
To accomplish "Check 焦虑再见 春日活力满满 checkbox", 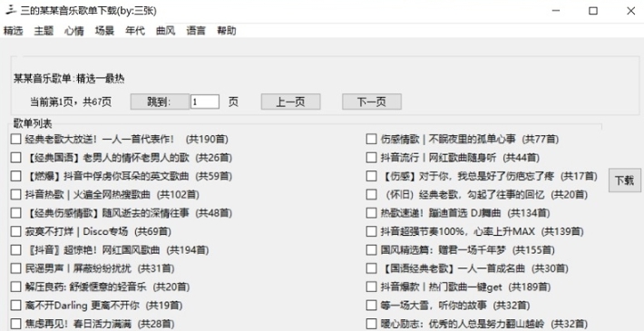I will 15,324.
